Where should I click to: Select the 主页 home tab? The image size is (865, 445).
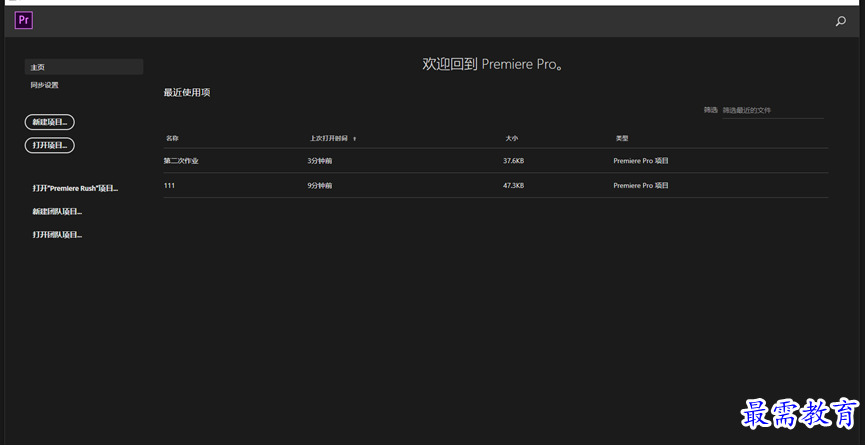click(x=84, y=67)
